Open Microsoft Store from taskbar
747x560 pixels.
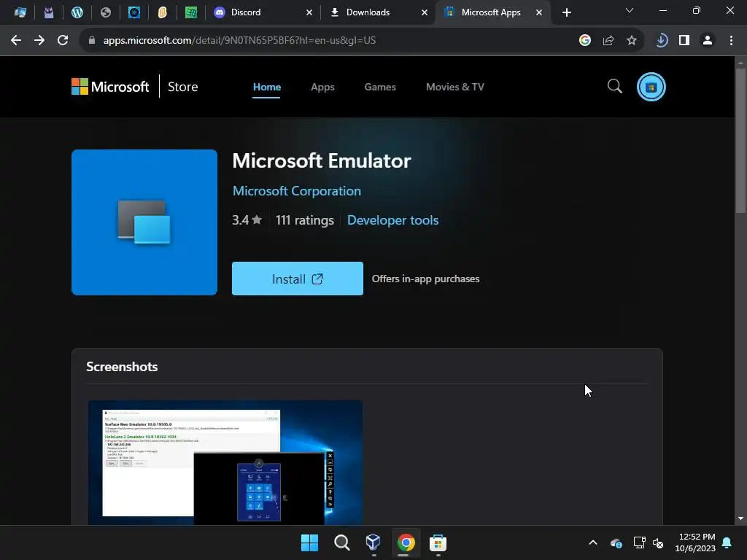[438, 542]
